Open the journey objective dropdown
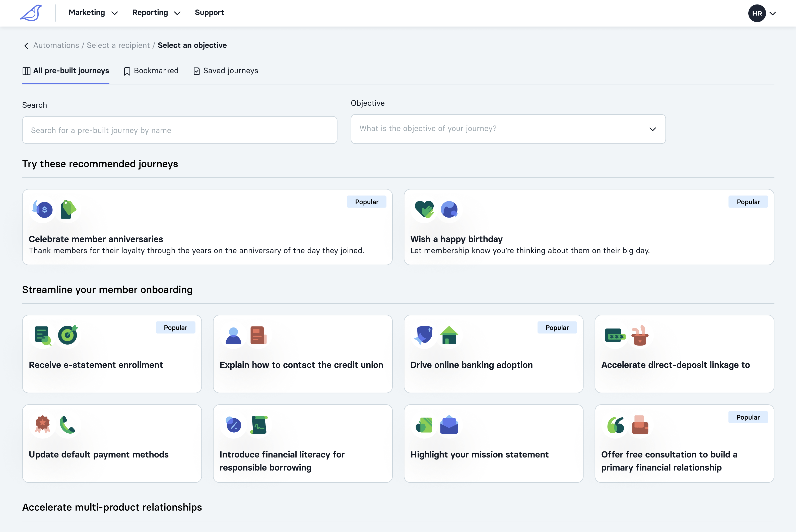The image size is (796, 532). tap(508, 129)
